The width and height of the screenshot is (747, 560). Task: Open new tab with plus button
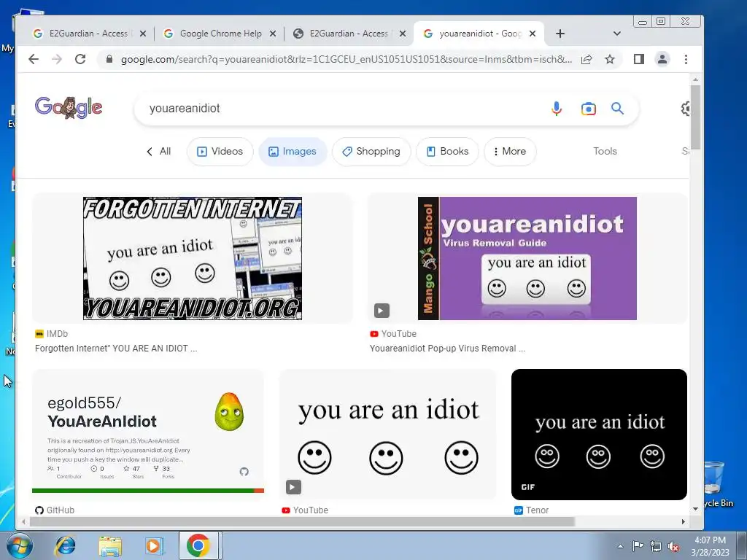click(560, 34)
